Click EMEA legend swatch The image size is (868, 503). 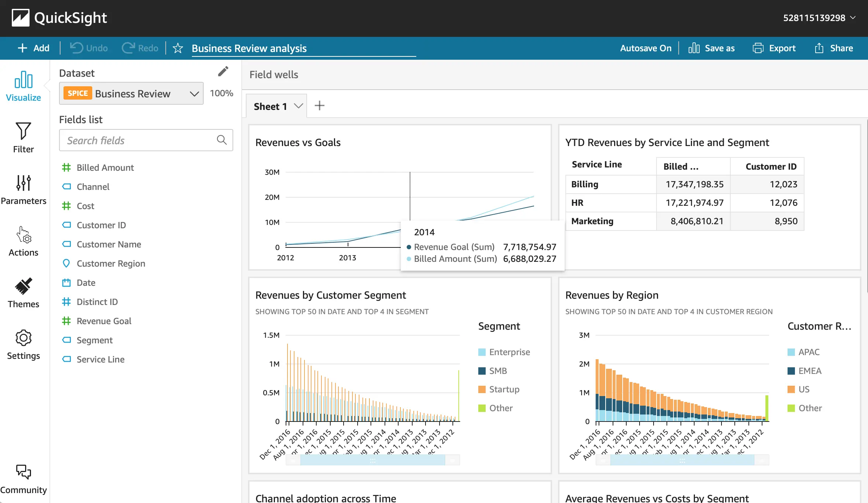(x=791, y=371)
